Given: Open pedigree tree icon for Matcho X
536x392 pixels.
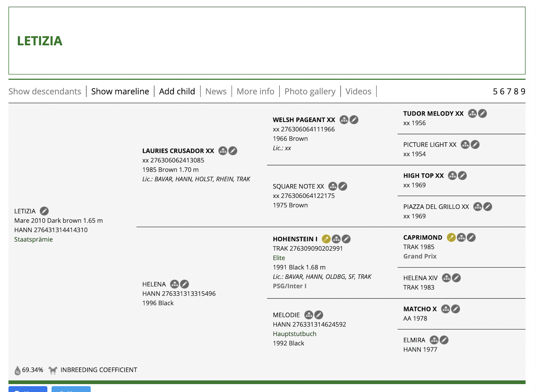Looking at the screenshot, I should 445,309.
